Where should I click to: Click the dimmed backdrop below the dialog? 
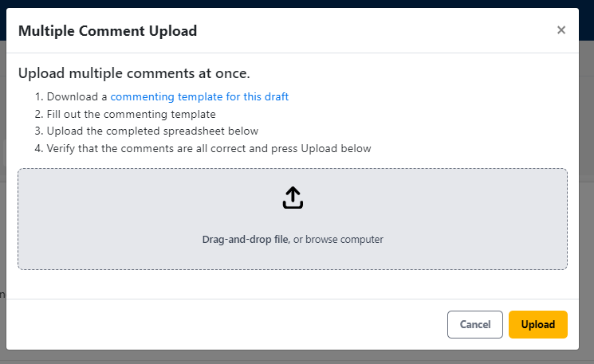[297, 357]
